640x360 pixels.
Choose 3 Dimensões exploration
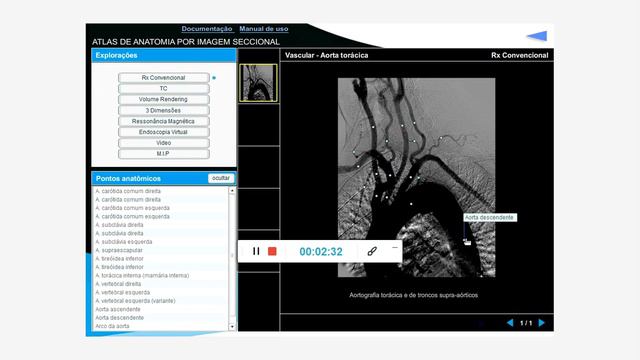(164, 110)
